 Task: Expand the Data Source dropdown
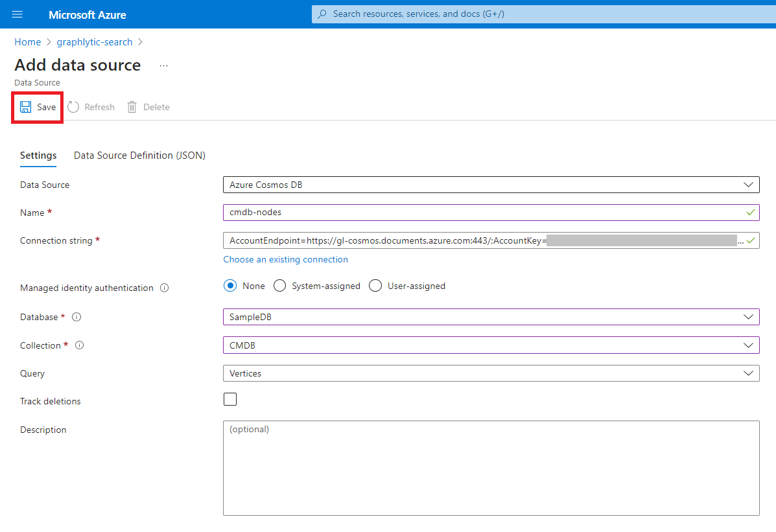491,185
